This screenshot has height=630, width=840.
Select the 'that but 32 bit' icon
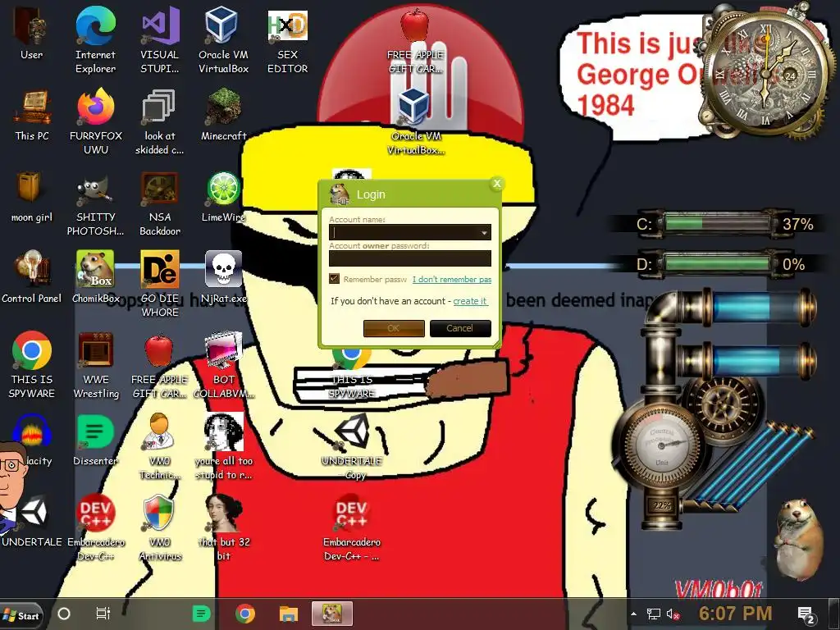pyautogui.click(x=223, y=527)
